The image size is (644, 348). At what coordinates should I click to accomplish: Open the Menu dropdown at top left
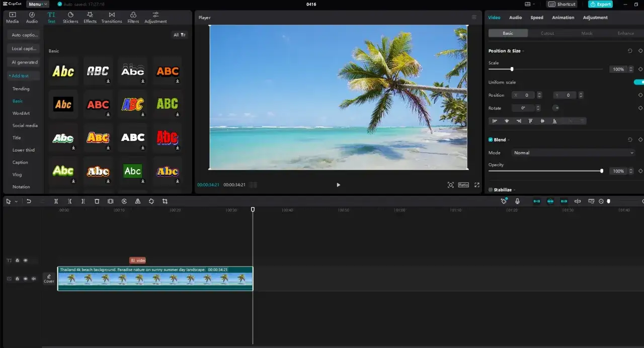click(36, 4)
